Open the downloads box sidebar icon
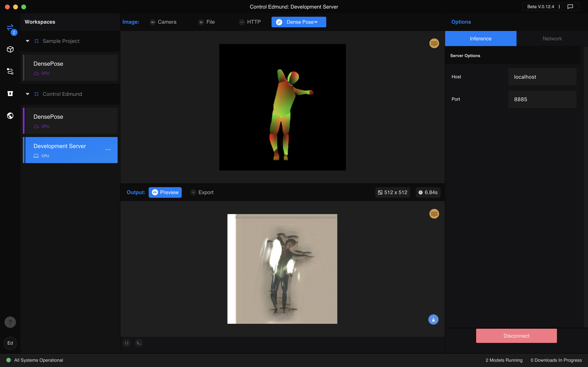The image size is (588, 367). [10, 93]
